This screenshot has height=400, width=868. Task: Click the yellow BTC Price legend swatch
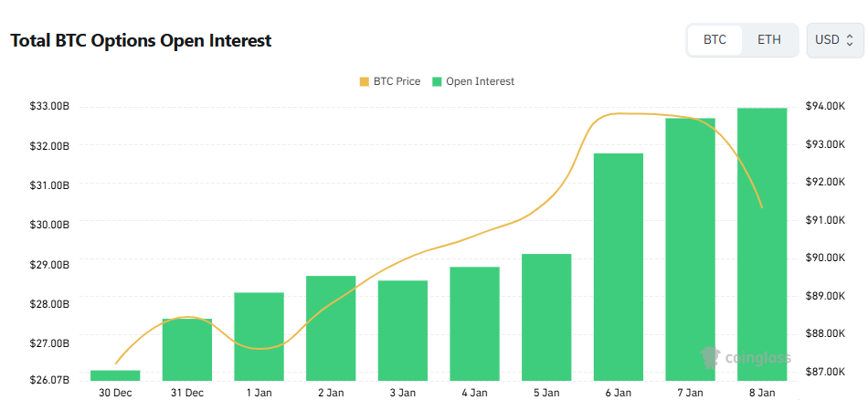365,81
